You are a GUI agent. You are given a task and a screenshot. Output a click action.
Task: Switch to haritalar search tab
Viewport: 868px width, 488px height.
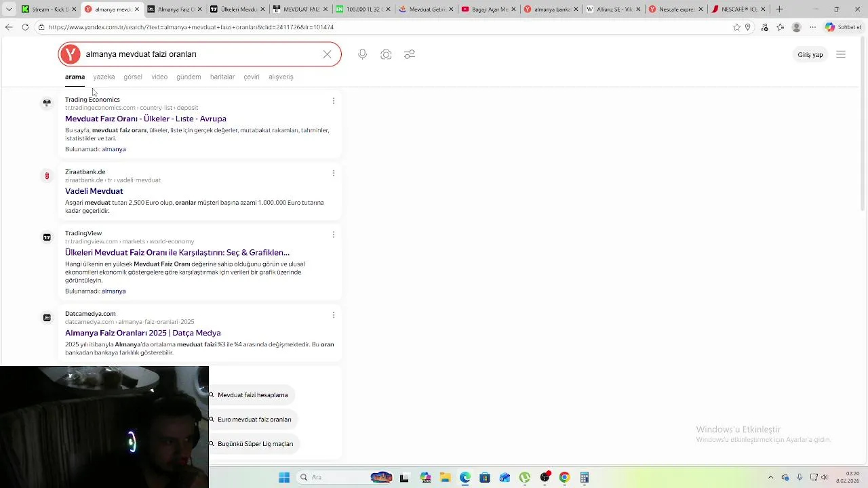tap(222, 77)
